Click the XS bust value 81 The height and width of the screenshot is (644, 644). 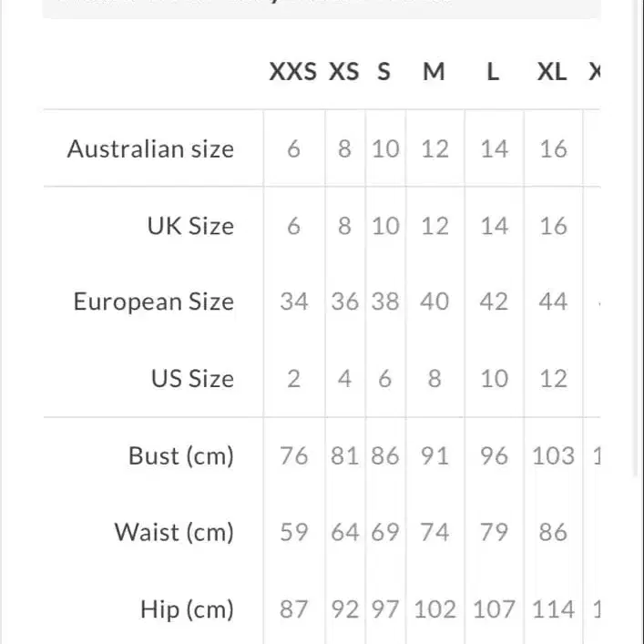coord(344,455)
